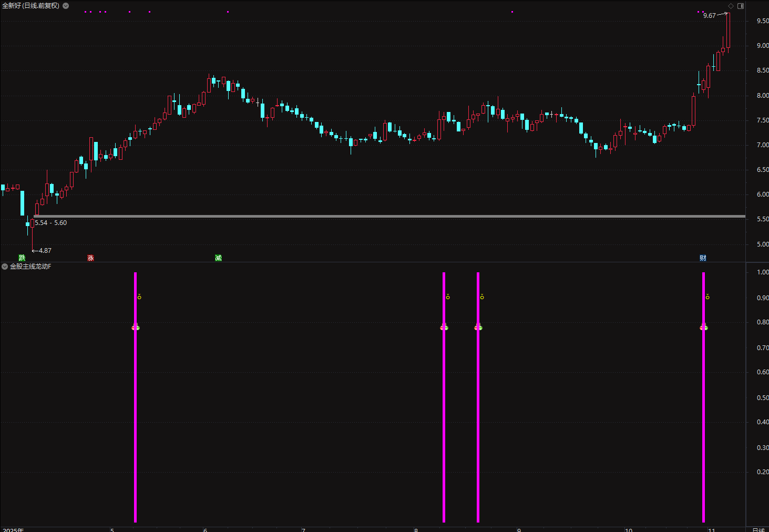Click the 2025年 date axis label
Image resolution: width=769 pixels, height=532 pixels.
(x=13, y=529)
